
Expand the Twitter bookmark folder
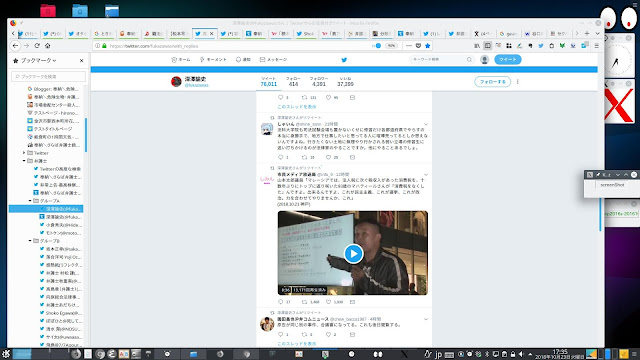pyautogui.click(x=24, y=153)
